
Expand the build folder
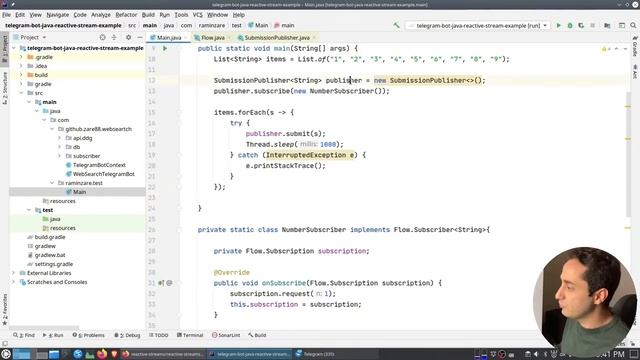[x=22, y=75]
